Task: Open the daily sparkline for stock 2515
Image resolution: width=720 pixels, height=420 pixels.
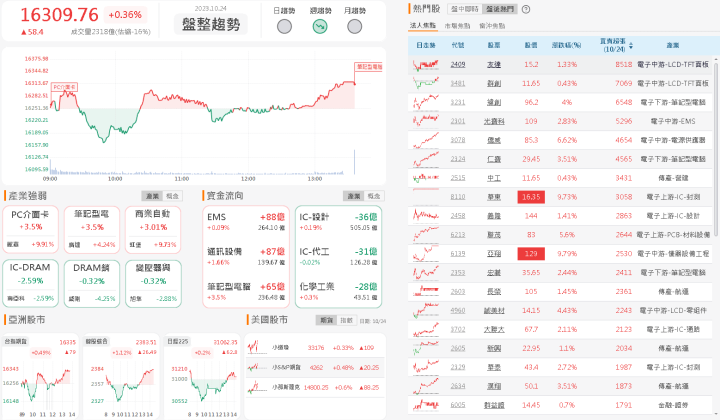Action: pos(425,178)
